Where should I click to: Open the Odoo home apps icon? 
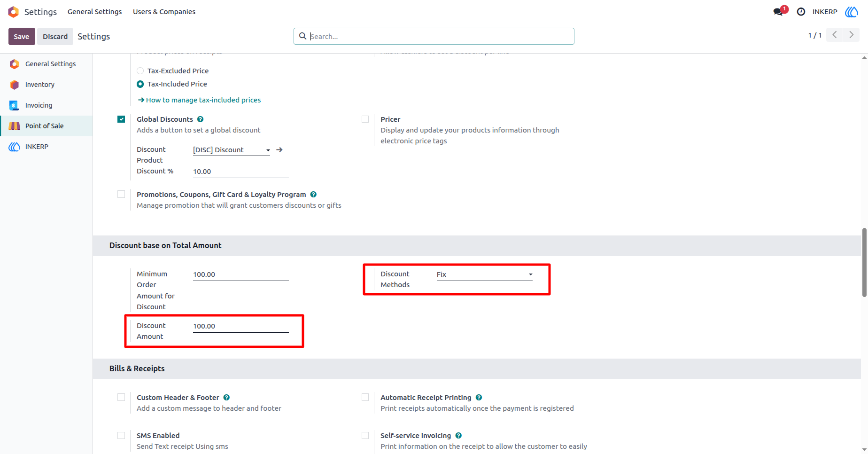pos(14,12)
